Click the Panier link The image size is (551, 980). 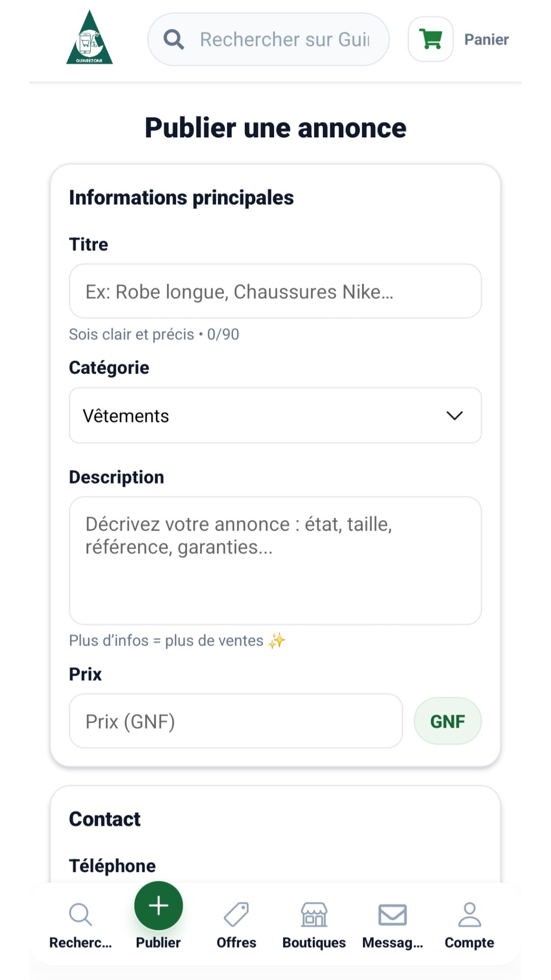486,39
